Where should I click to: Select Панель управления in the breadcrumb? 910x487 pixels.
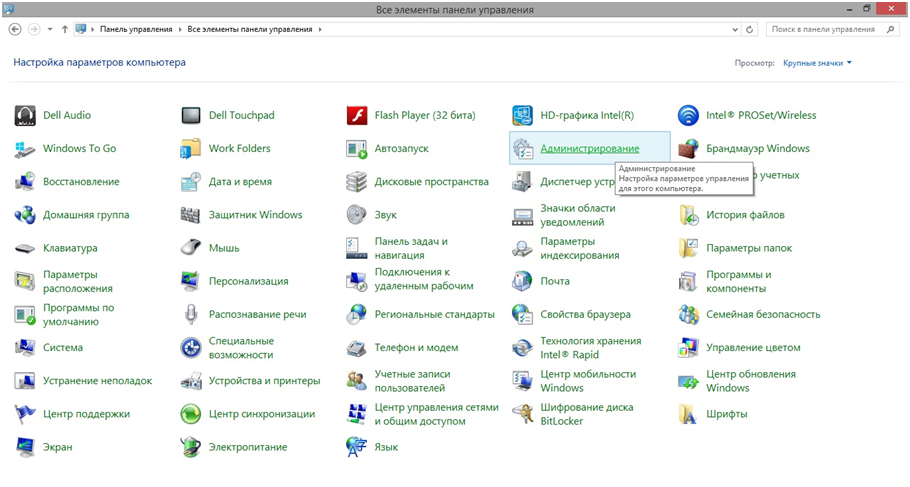tap(136, 30)
